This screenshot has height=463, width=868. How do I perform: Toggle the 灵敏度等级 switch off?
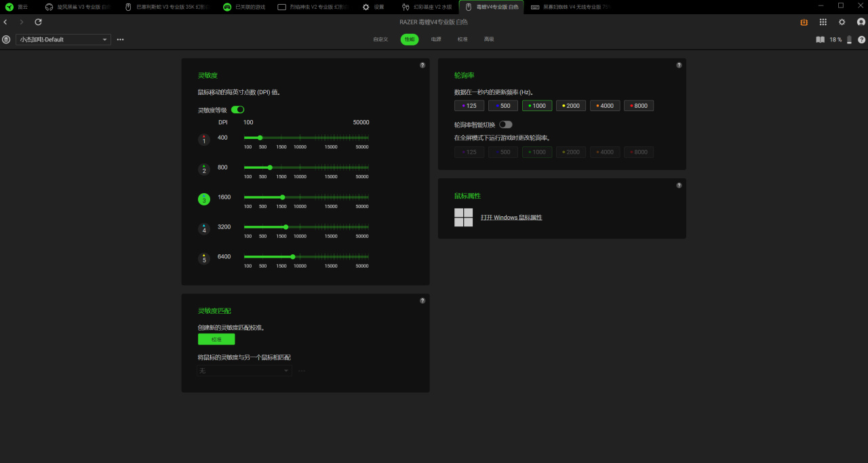tap(238, 110)
